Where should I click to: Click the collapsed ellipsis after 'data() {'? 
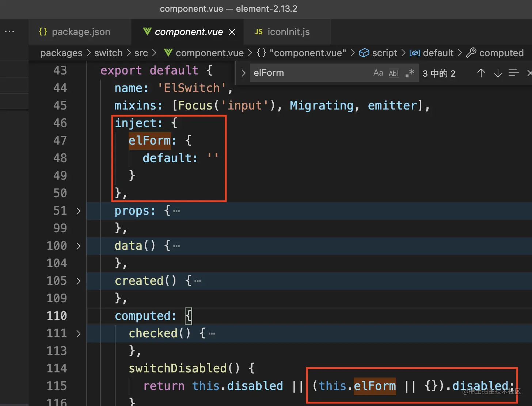[x=176, y=246]
